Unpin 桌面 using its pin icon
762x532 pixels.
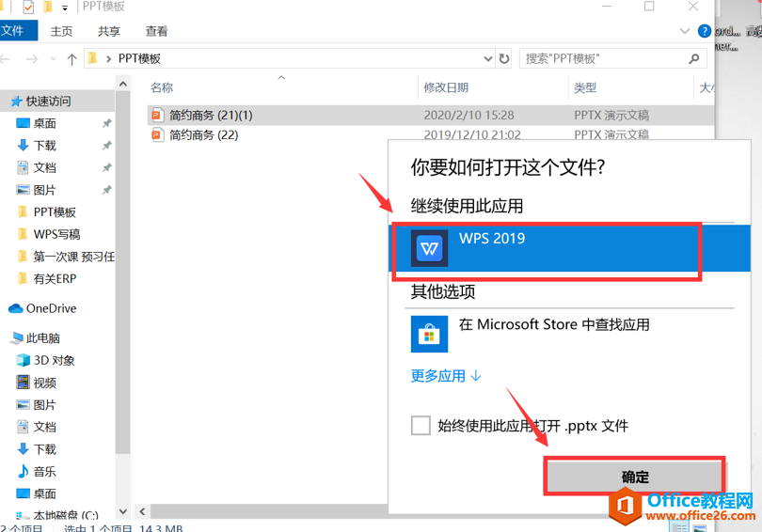pyautogui.click(x=107, y=123)
